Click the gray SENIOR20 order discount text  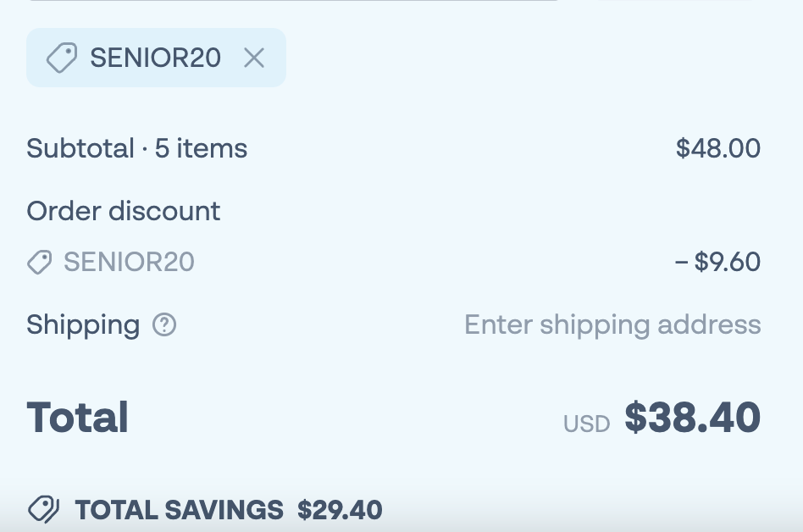(129, 263)
